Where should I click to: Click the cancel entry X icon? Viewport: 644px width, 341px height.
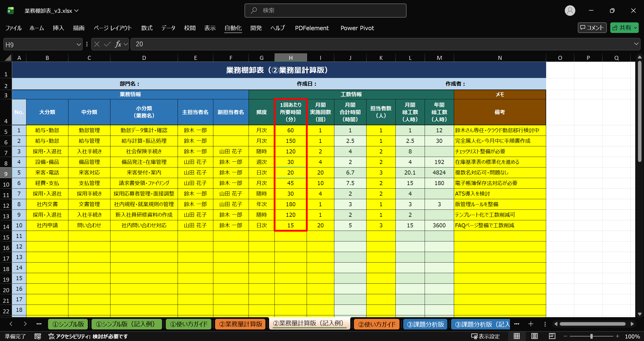[97, 44]
